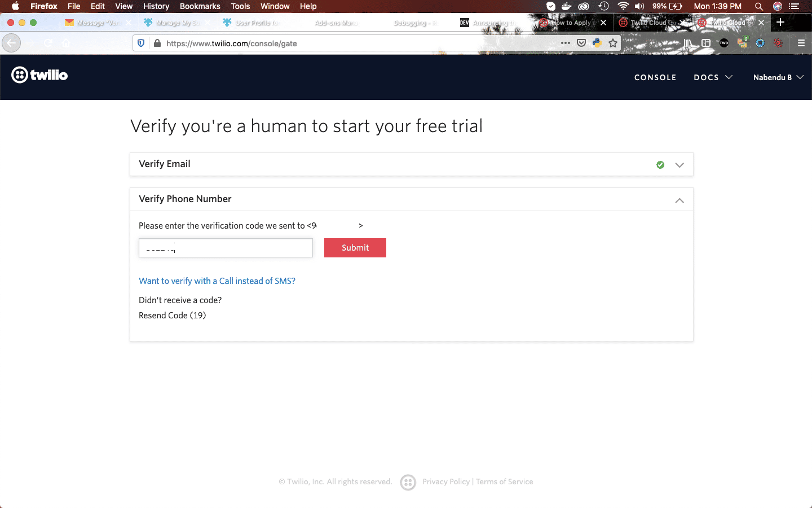
Task: Open the Help menu
Action: 308,6
